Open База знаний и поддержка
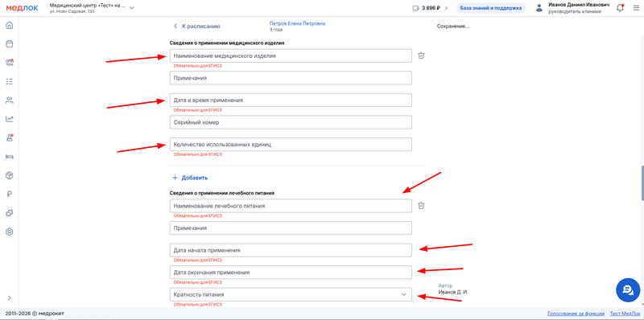The image size is (644, 320). pyautogui.click(x=491, y=8)
